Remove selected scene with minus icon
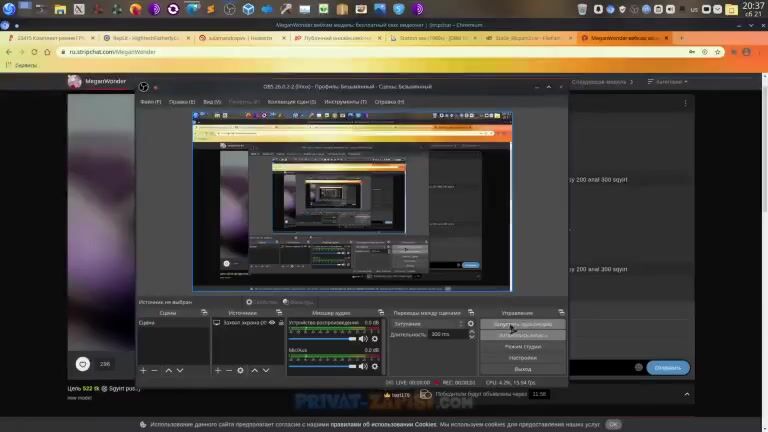Image resolution: width=768 pixels, height=432 pixels. 154,370
